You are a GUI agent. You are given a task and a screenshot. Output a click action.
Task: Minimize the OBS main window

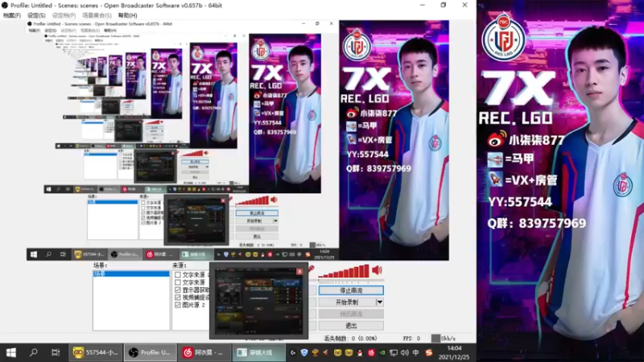click(x=422, y=5)
